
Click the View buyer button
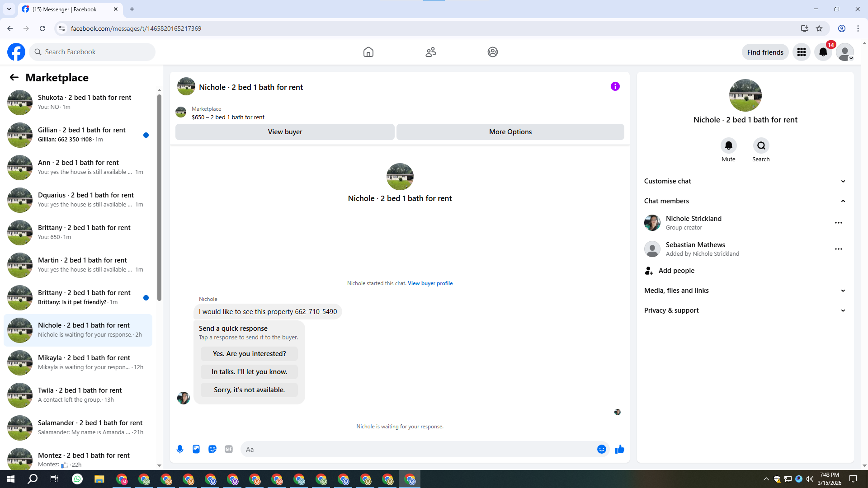click(285, 132)
